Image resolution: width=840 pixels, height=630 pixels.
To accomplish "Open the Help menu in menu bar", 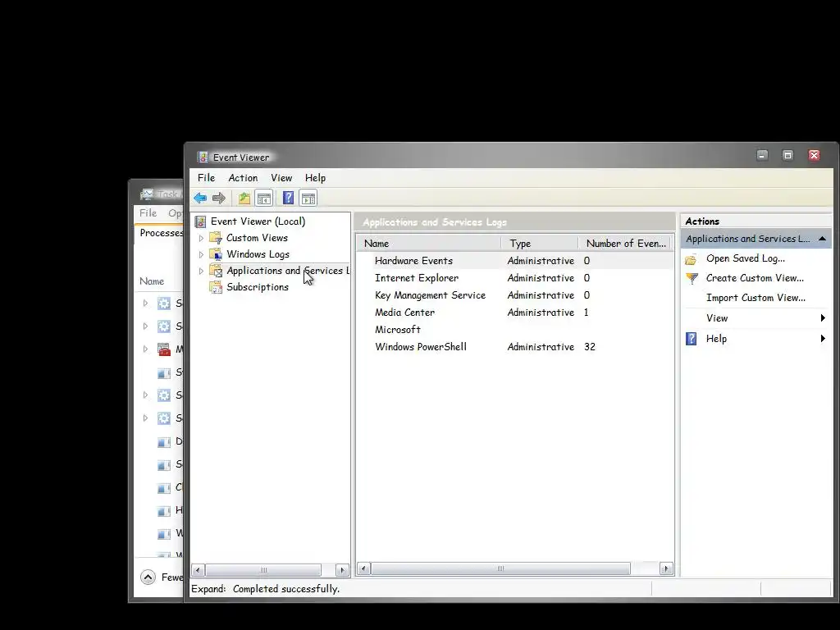I will [x=316, y=178].
